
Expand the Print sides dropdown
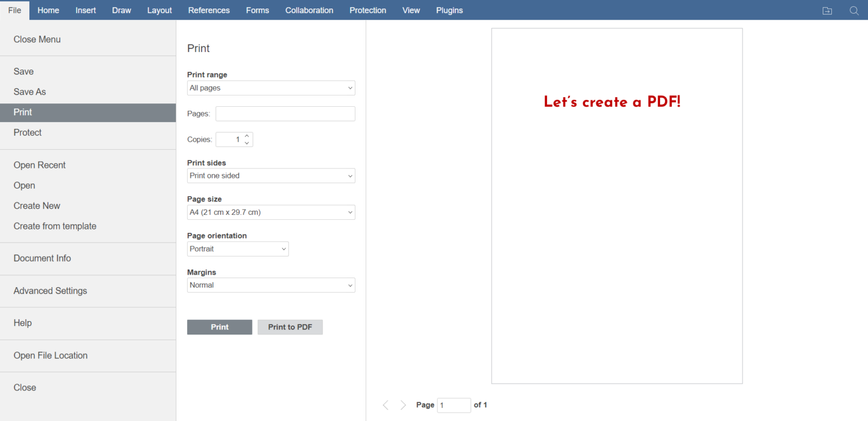click(x=271, y=176)
